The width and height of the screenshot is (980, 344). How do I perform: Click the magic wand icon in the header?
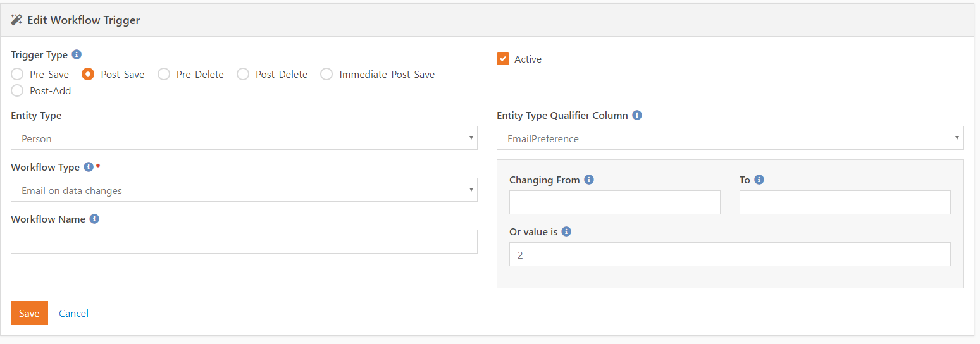17,20
